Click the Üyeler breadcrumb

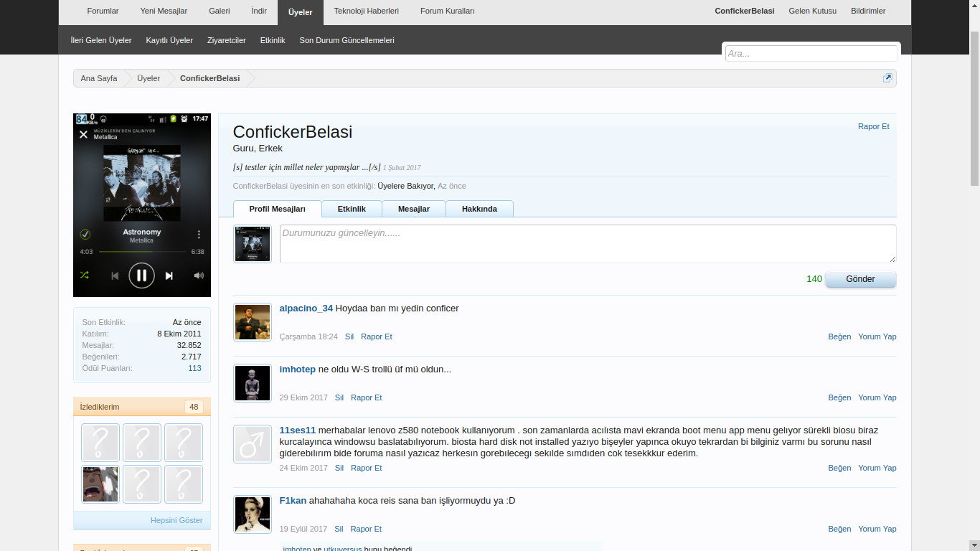(x=149, y=78)
